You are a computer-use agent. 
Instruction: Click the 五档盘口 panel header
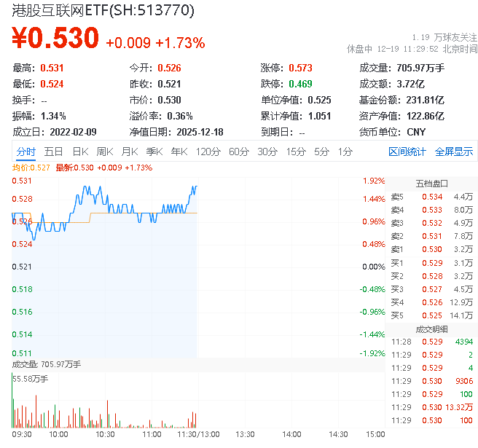[431, 183]
